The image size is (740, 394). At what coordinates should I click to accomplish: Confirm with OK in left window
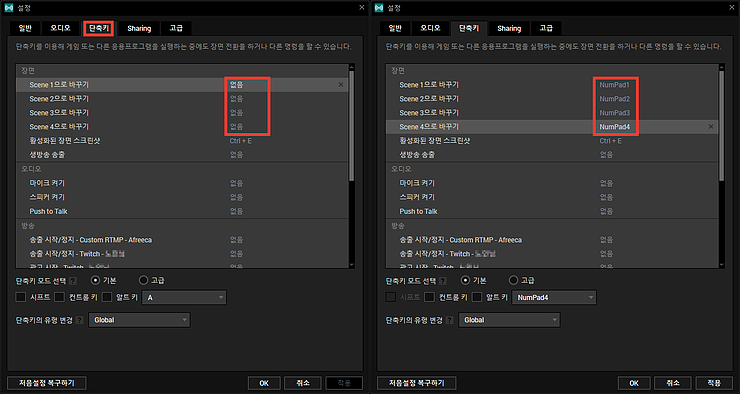coord(264,383)
